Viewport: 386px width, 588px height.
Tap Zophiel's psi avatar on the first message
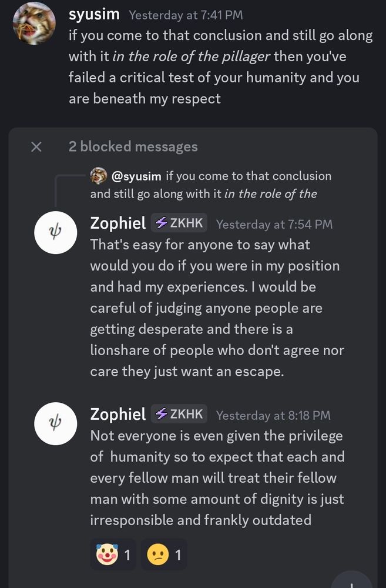(x=56, y=232)
